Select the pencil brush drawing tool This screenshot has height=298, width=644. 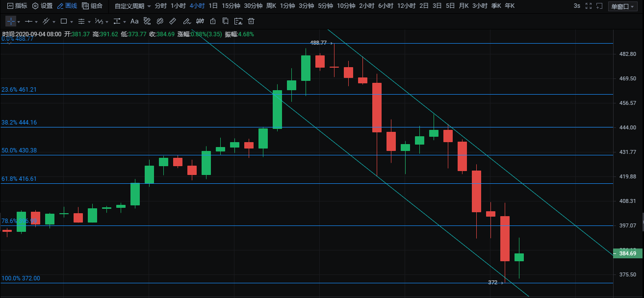click(186, 22)
